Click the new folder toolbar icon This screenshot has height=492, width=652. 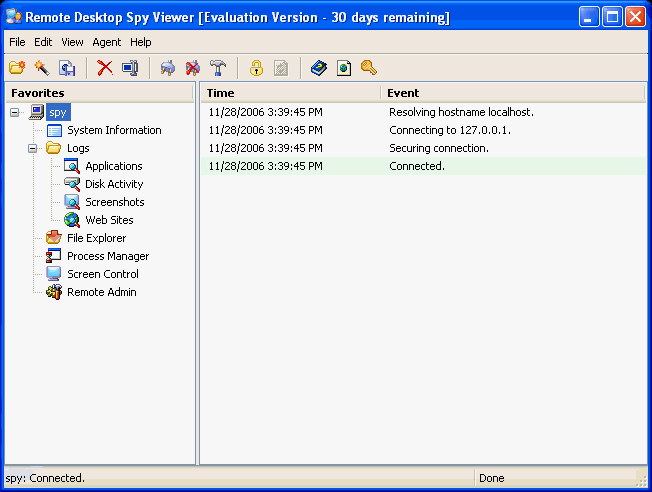(16, 68)
